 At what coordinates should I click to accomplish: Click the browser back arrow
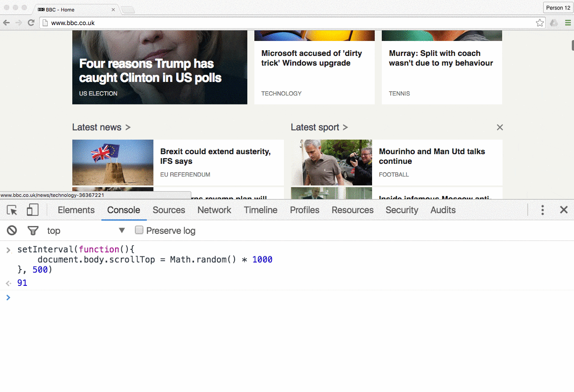[x=7, y=23]
